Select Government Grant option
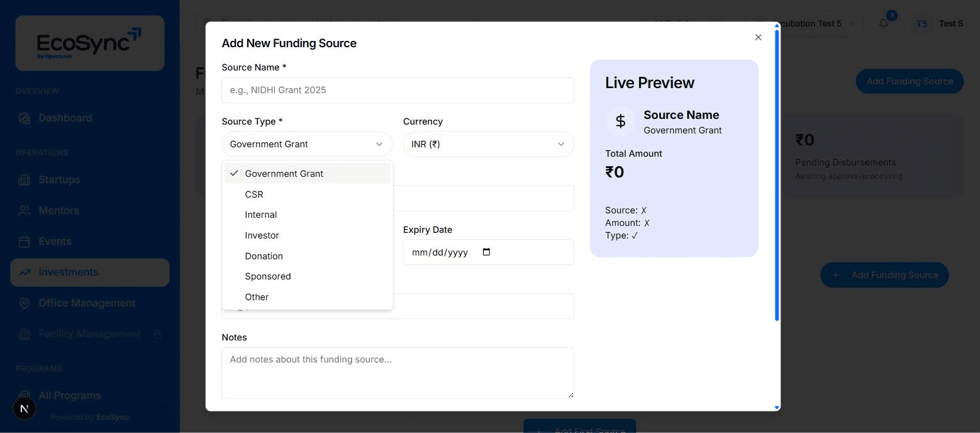The height and width of the screenshot is (433, 980). [x=307, y=174]
